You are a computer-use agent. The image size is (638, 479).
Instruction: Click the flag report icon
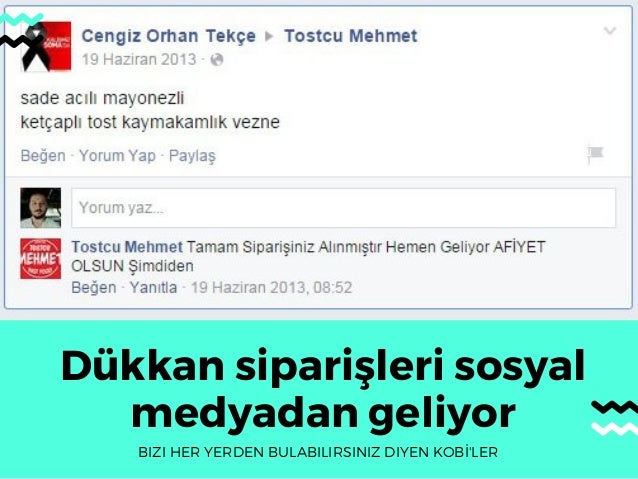[595, 155]
